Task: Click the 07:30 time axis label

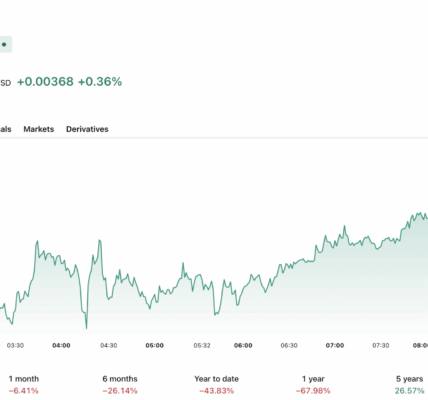Action: (x=381, y=345)
